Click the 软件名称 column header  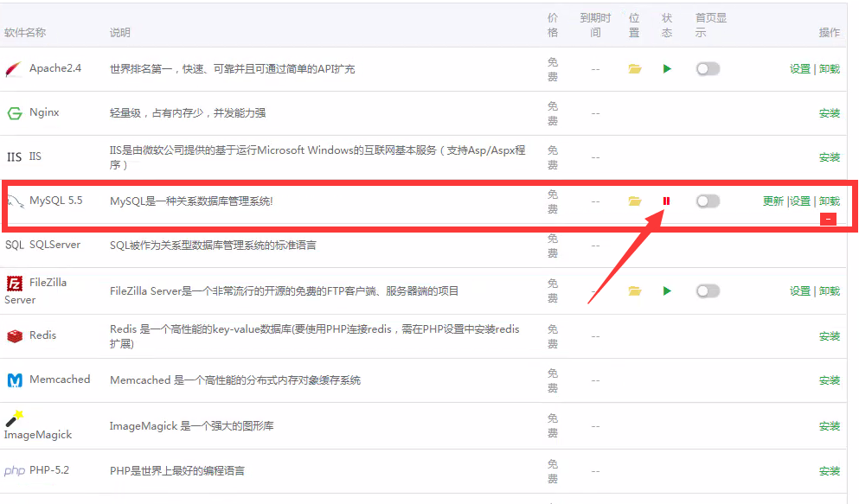[25, 33]
